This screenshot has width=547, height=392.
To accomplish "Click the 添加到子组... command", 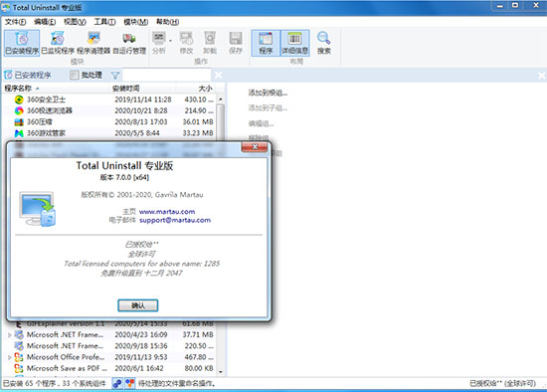I will pyautogui.click(x=268, y=108).
